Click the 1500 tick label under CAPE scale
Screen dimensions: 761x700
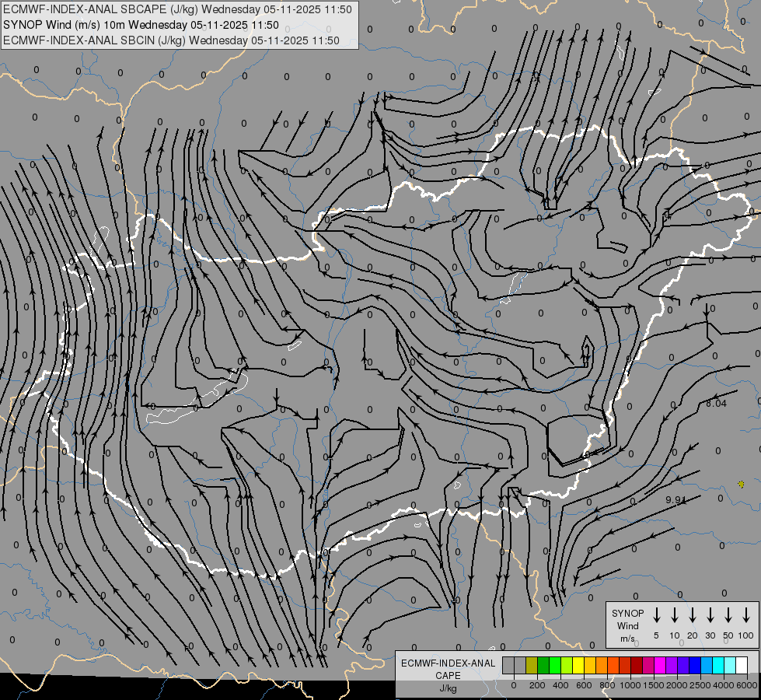coord(654,685)
